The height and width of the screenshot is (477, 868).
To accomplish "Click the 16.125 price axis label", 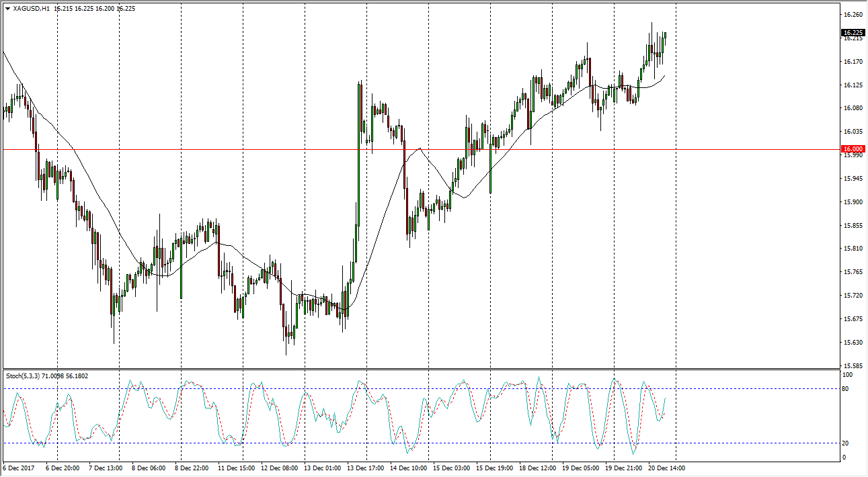I will click(x=853, y=85).
